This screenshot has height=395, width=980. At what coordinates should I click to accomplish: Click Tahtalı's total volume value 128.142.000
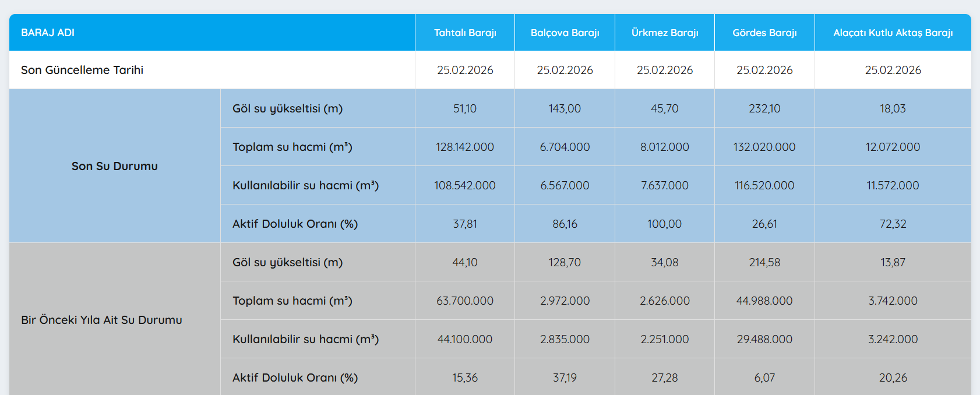tap(465, 147)
